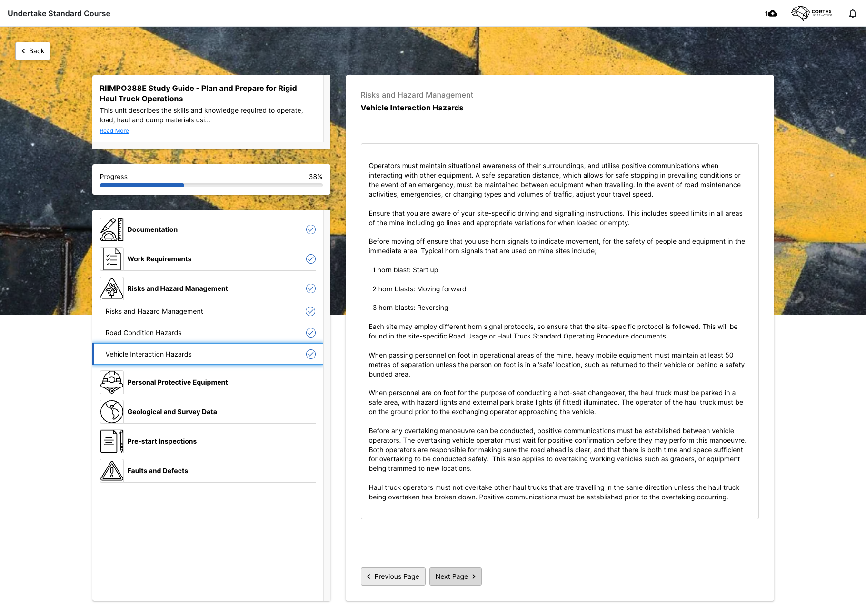The image size is (866, 616).
Task: Expand the Work Requirements section
Action: (x=208, y=259)
